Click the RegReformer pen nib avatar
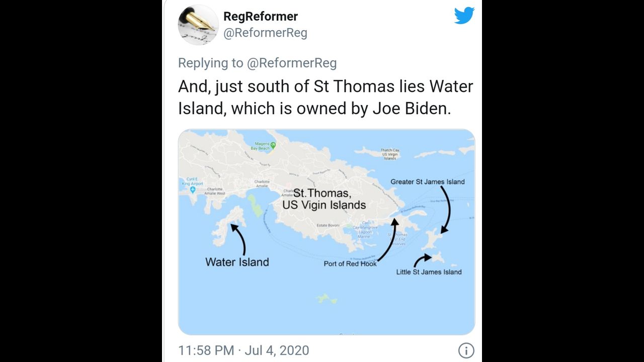This screenshot has width=644, height=362. click(198, 25)
